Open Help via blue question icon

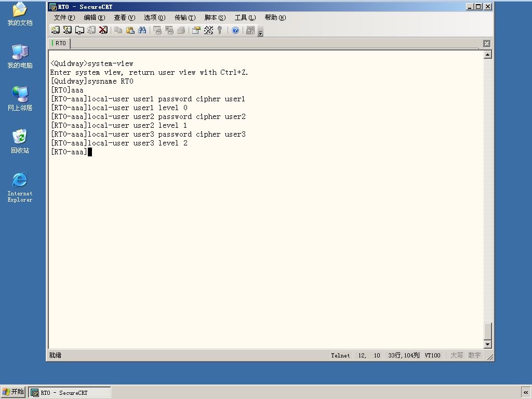(x=235, y=30)
